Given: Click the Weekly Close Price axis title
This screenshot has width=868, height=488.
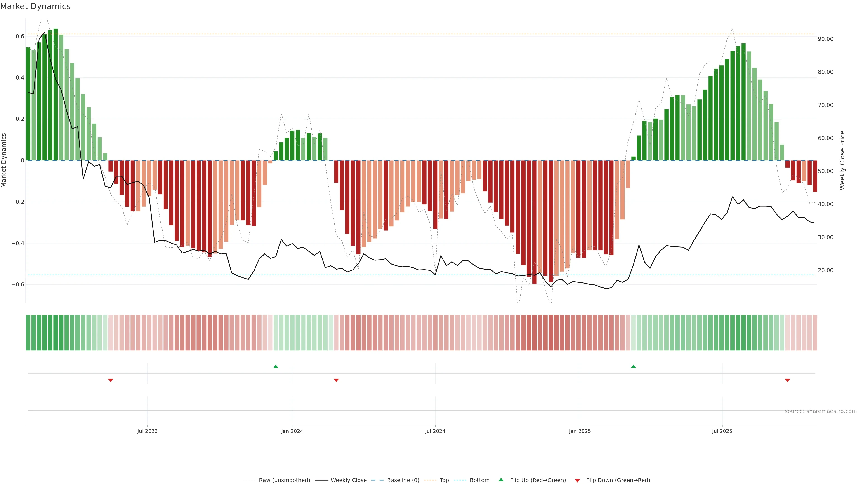Looking at the screenshot, I should [842, 160].
